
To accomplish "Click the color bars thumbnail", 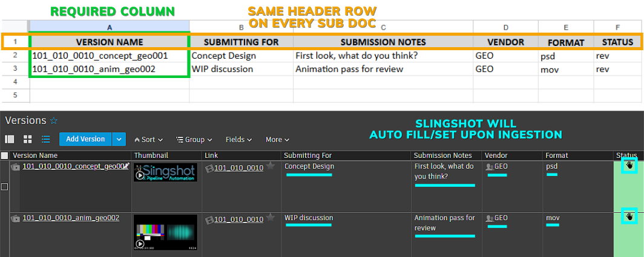I will pos(165,233).
